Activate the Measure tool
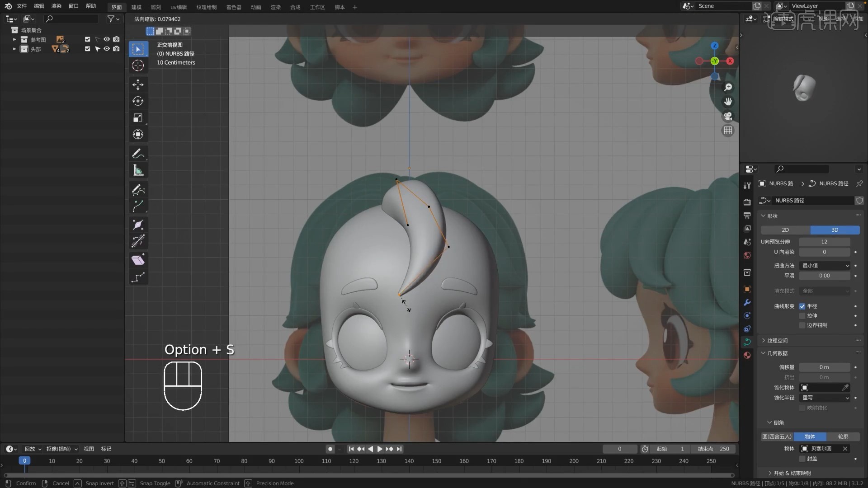The height and width of the screenshot is (488, 868). click(x=138, y=170)
